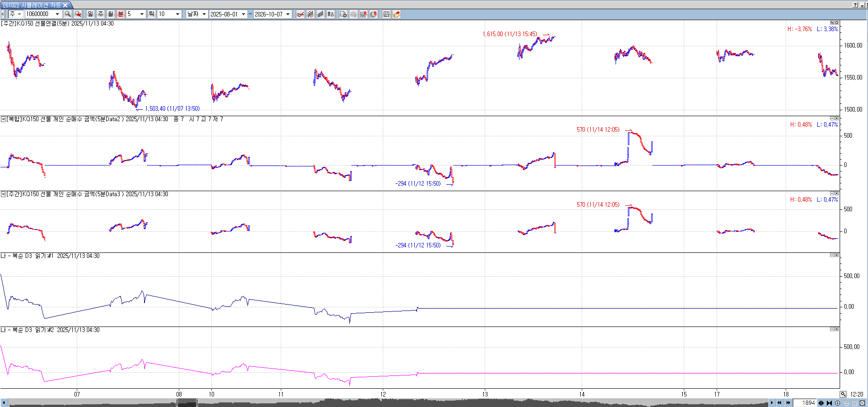The height and width of the screenshot is (407, 868).
Task: Click the folder with red arrow icon
Action: [396, 14]
